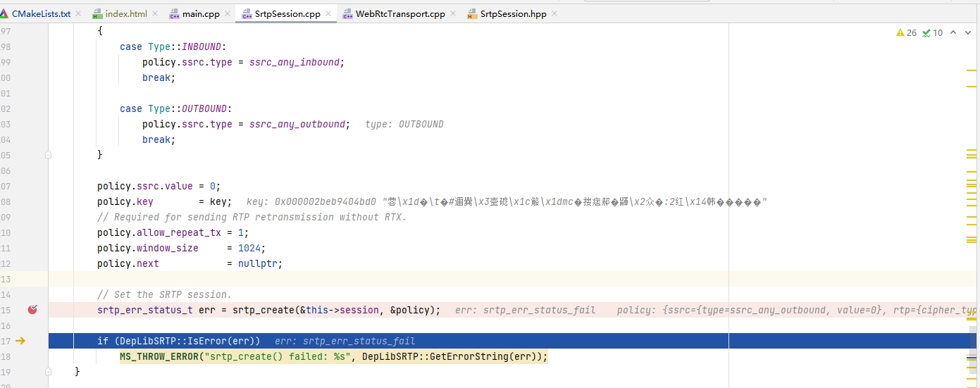Click the C++ file icon on SrtpSession.cpp tab

247,13
